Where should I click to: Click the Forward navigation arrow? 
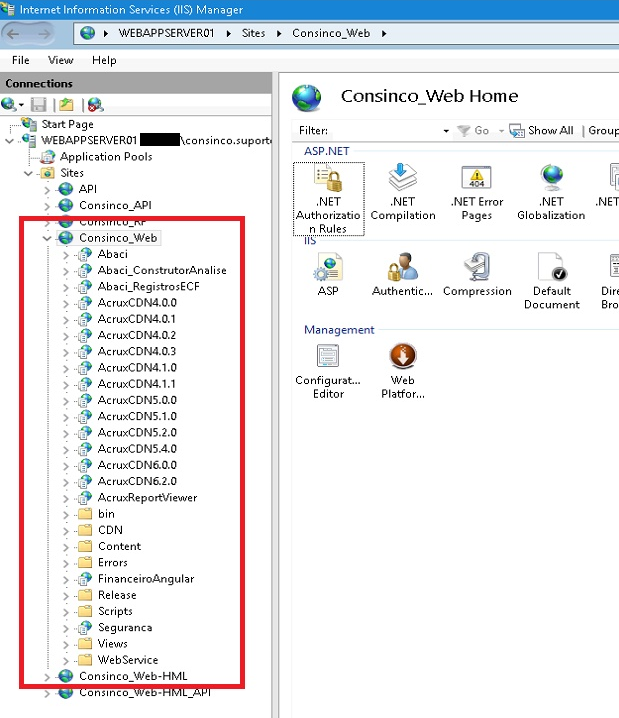[x=44, y=33]
